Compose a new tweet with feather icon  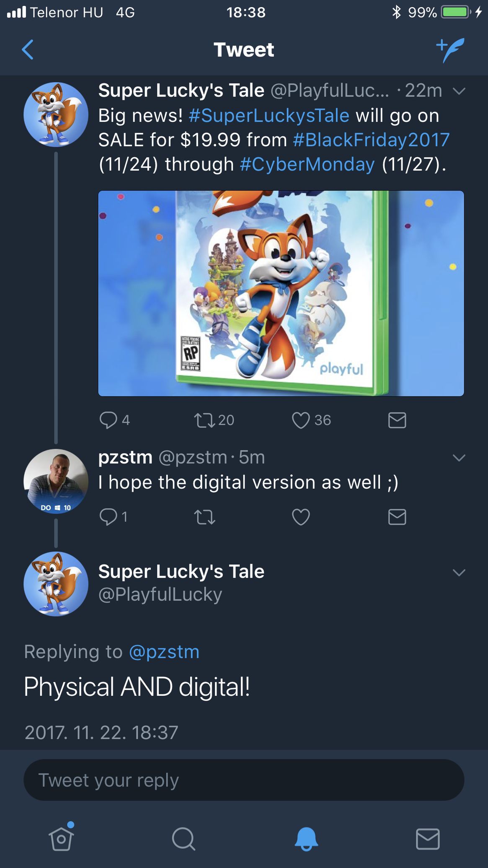[450, 50]
